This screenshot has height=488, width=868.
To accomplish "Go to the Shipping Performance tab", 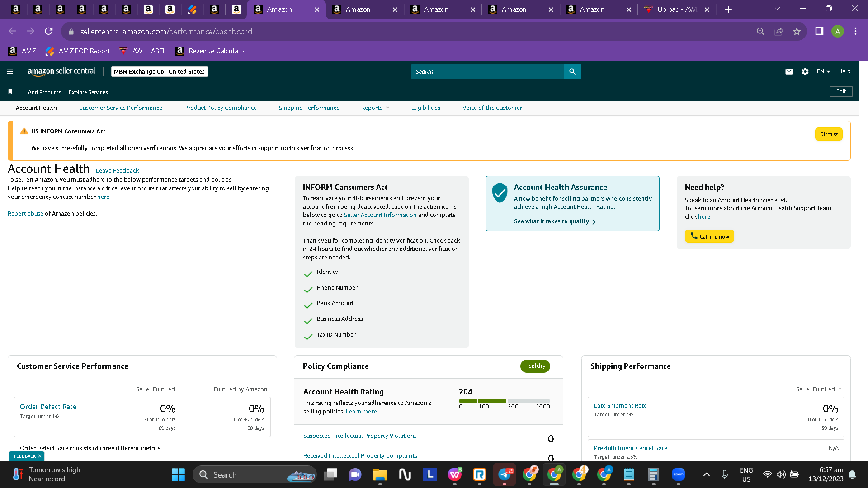I will pyautogui.click(x=309, y=108).
